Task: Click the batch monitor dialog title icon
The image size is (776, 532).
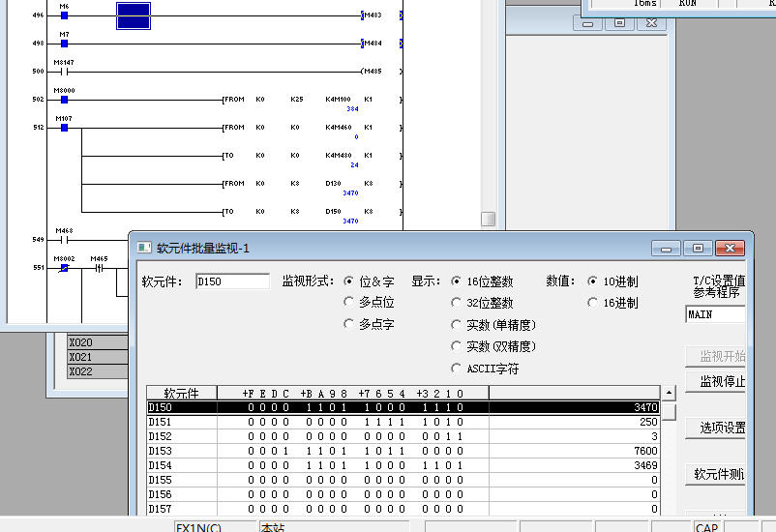Action: (x=143, y=249)
